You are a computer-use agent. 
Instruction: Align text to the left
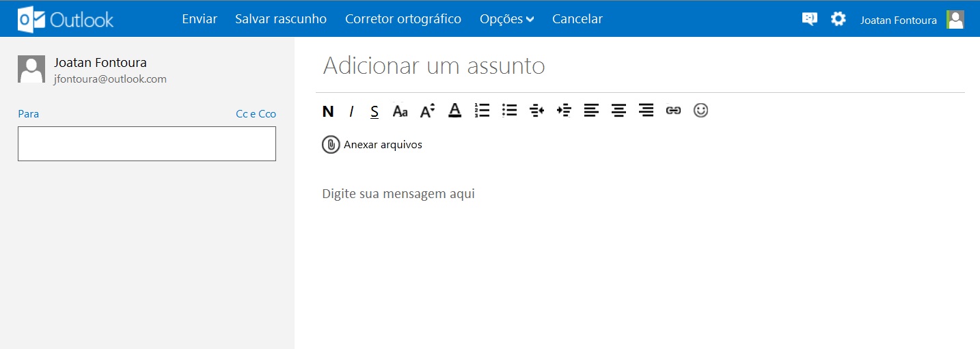(x=591, y=111)
